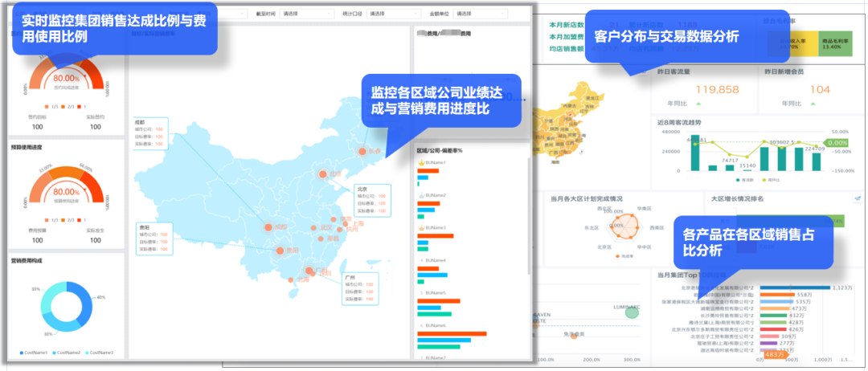Click the 昨日客流量 panel title
868x371 pixels.
[674, 71]
